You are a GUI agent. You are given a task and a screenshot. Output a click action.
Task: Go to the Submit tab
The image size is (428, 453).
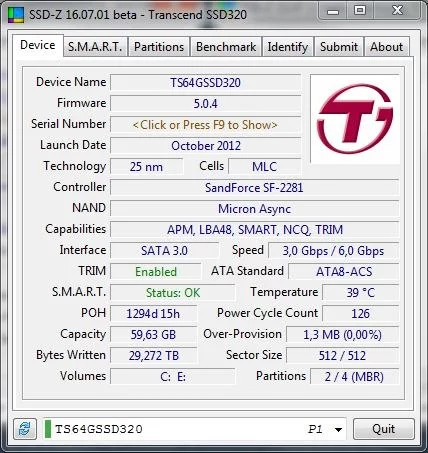(x=339, y=47)
